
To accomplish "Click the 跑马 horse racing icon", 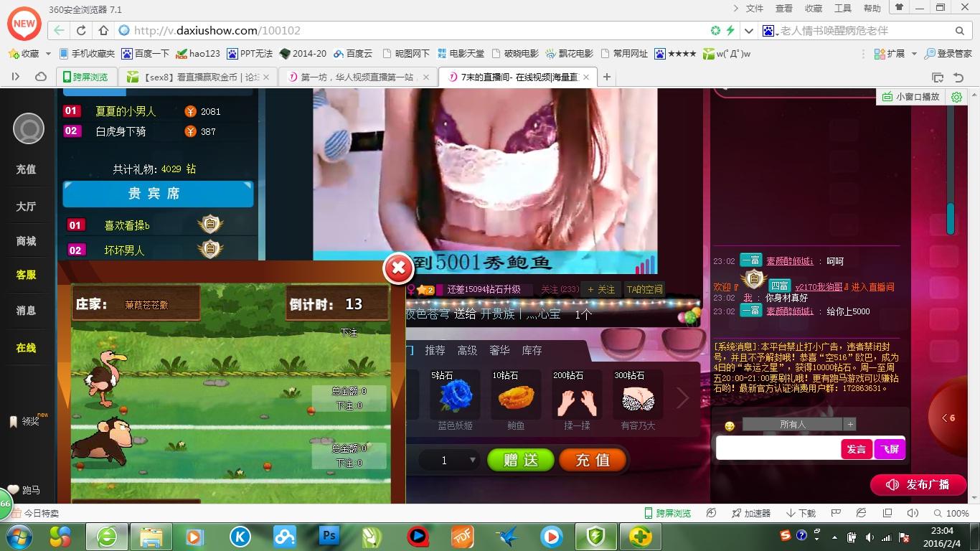I will [x=24, y=490].
